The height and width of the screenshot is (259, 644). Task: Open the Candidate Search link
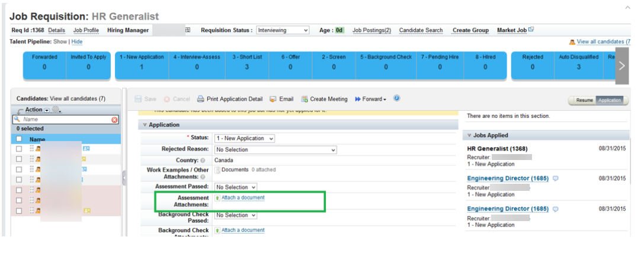421,30
